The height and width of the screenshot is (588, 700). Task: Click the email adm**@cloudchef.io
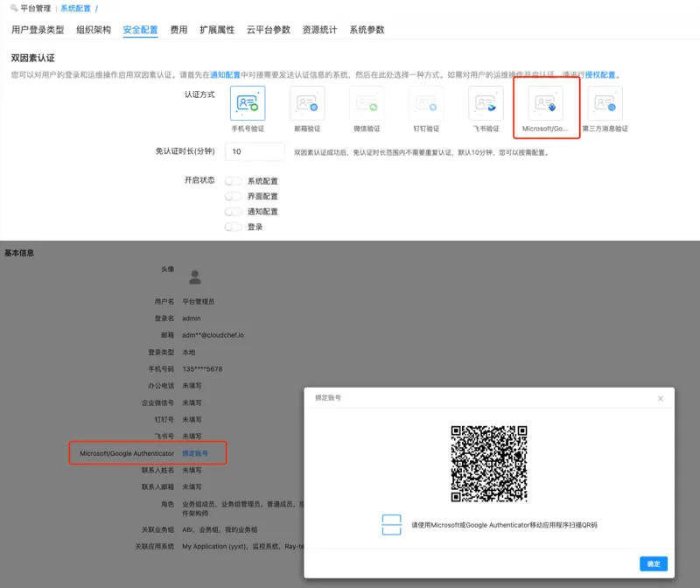(213, 335)
